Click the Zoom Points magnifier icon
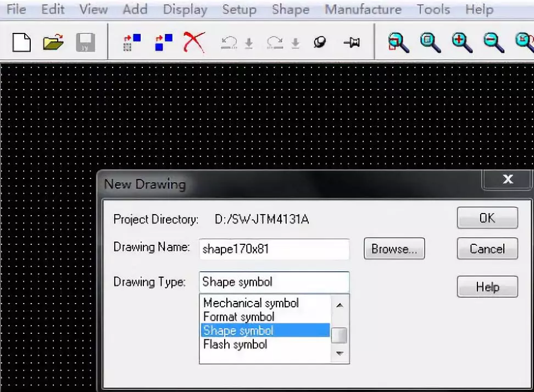The width and height of the screenshot is (534, 392). tap(398, 42)
